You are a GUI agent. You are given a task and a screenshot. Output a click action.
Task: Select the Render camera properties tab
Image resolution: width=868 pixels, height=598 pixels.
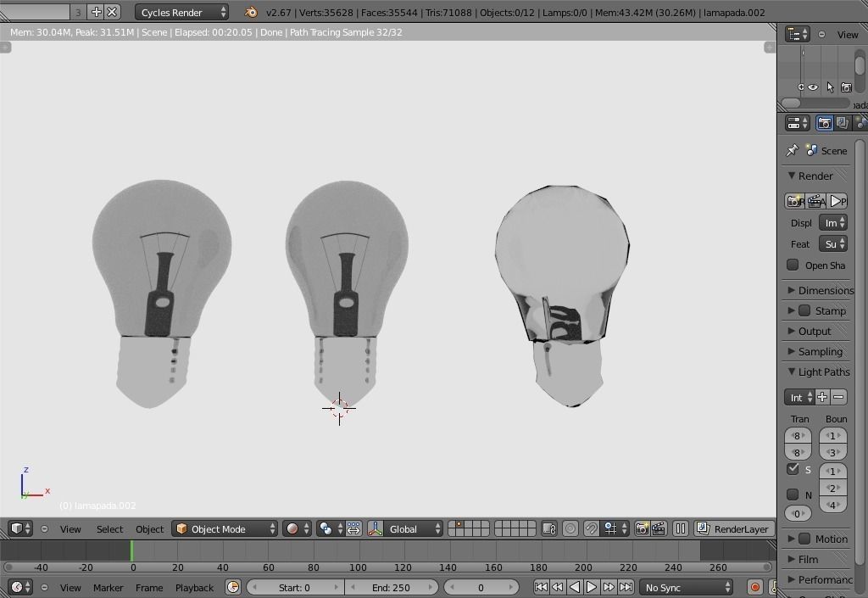tap(824, 123)
